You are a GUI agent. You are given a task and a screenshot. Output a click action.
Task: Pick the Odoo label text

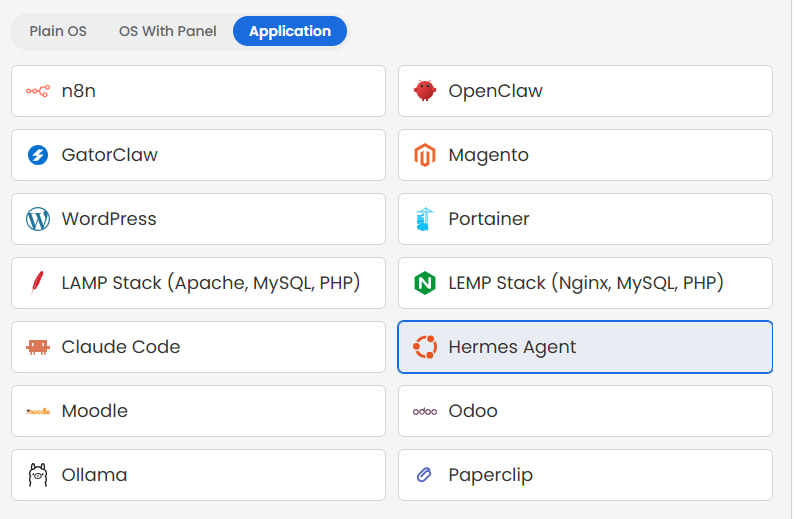tap(473, 411)
